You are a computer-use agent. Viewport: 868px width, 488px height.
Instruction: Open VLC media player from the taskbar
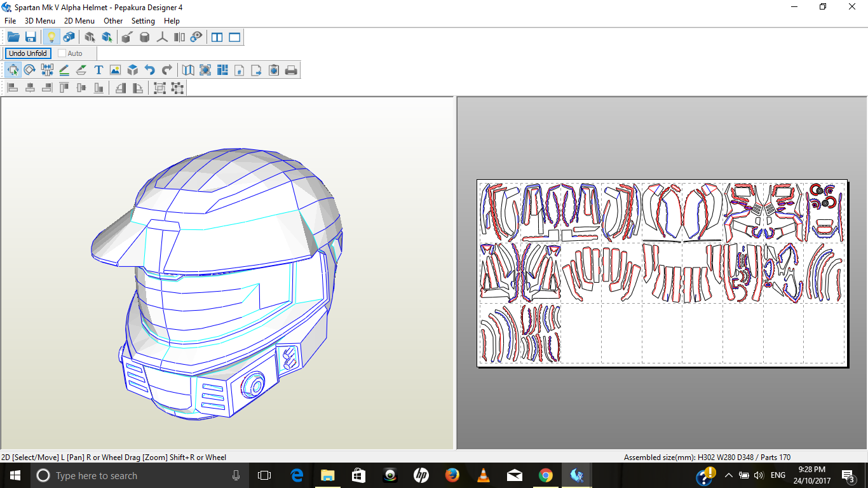[484, 475]
